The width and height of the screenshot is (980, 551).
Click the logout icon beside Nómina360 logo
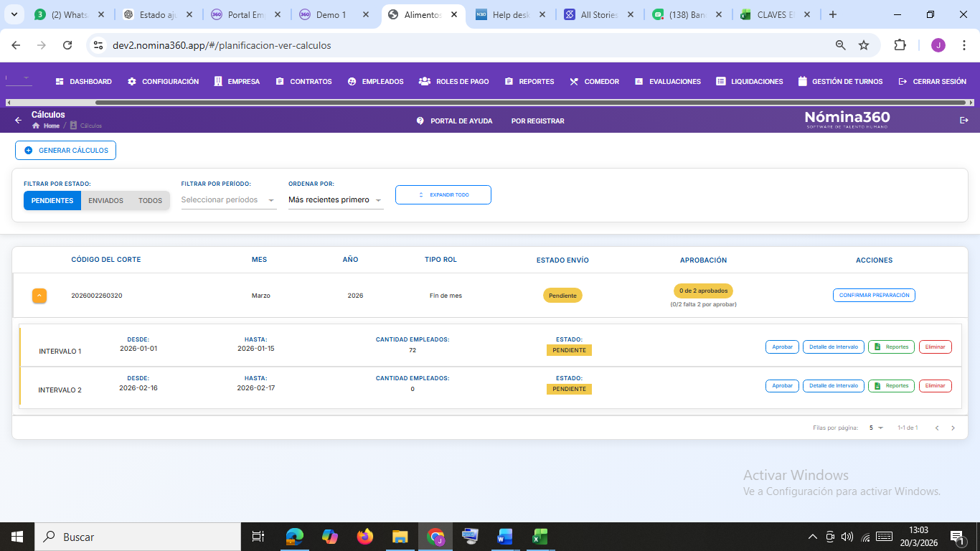[964, 120]
